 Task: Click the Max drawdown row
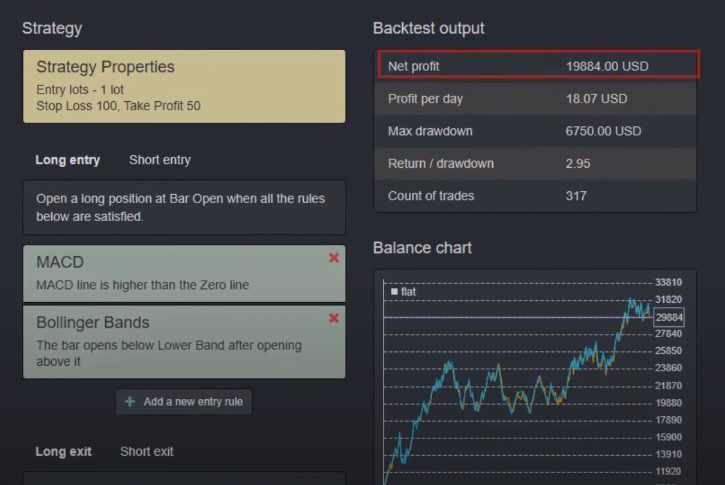coord(538,131)
